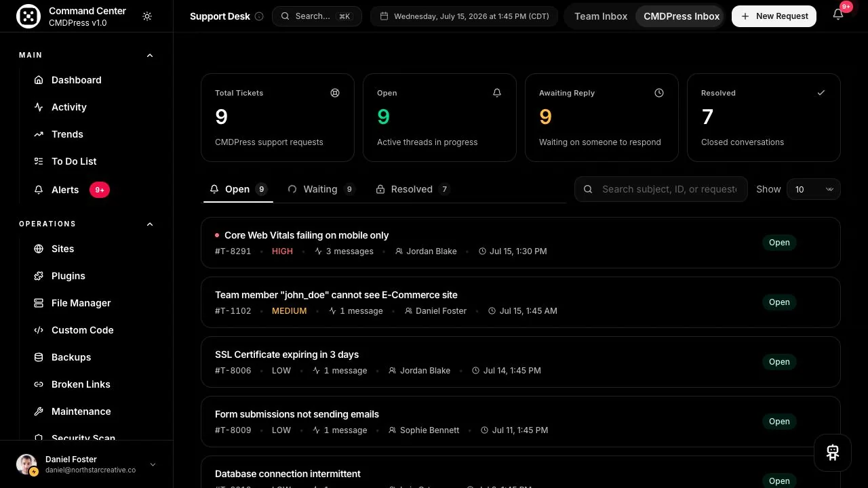Collapse the OPERATIONS sidebar section
Screen dimensions: 868x488
(x=150, y=224)
